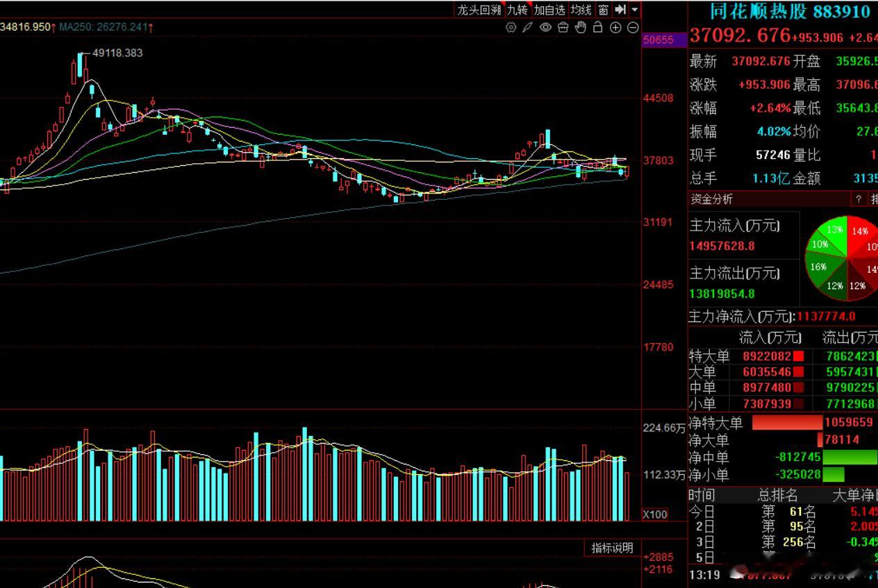Click the 流入(万元) column header
878x588 pixels.
click(770, 338)
